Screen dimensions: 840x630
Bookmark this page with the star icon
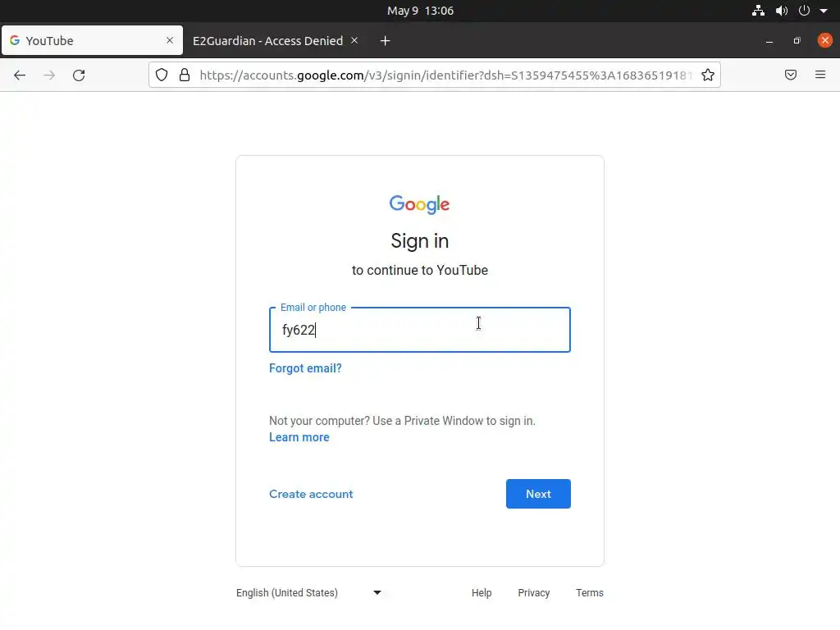[x=708, y=75]
